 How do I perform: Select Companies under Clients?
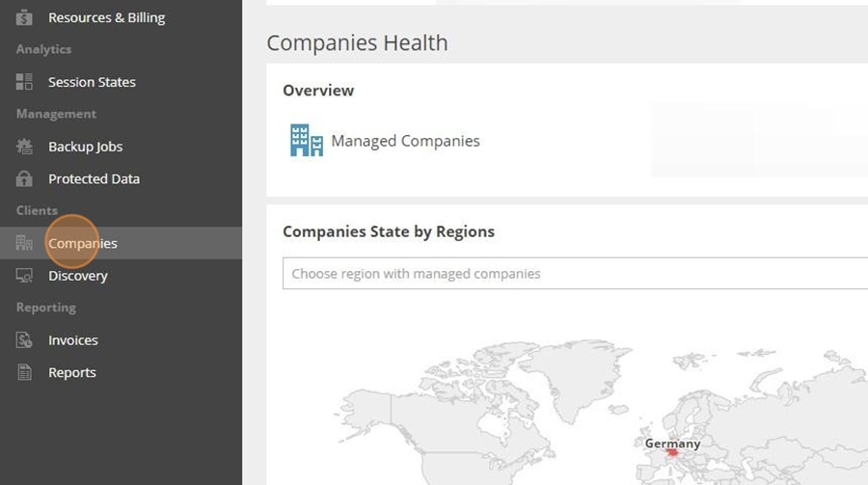coord(121,243)
